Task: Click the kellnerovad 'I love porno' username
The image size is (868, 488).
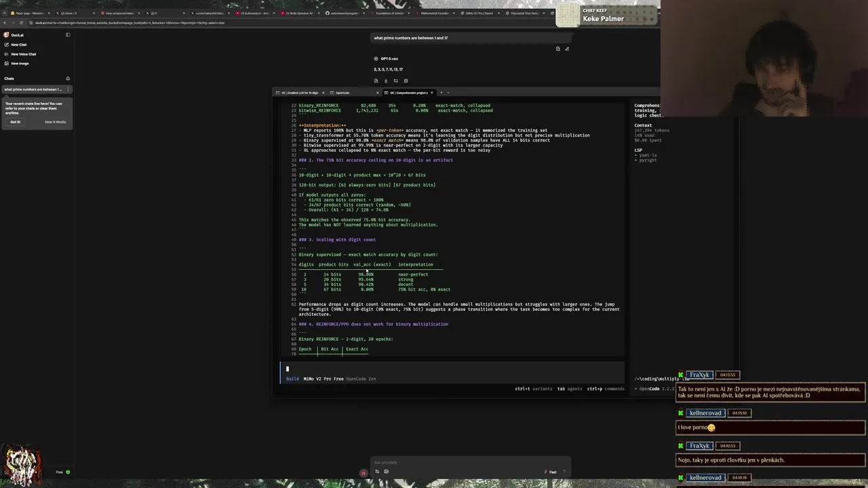Action: pyautogui.click(x=705, y=413)
